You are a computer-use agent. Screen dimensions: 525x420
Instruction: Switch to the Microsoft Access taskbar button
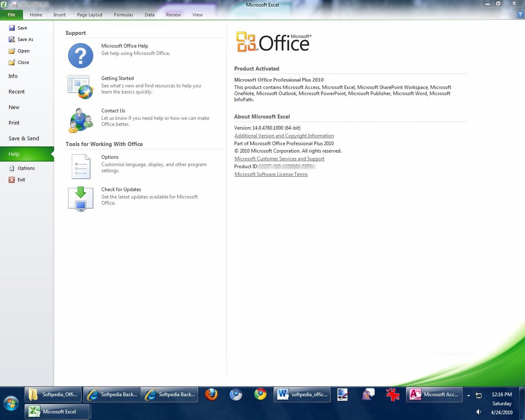(434, 395)
